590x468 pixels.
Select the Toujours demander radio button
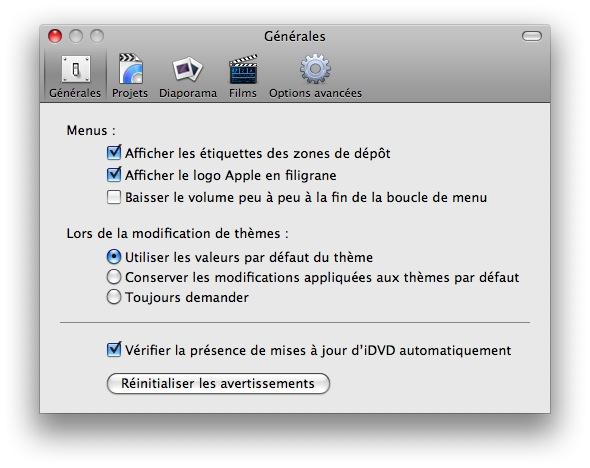click(x=114, y=297)
